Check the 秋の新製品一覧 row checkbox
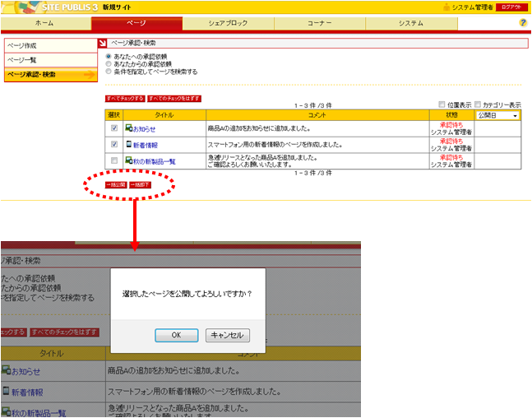Image resolution: width=532 pixels, height=418 pixels. point(113,160)
